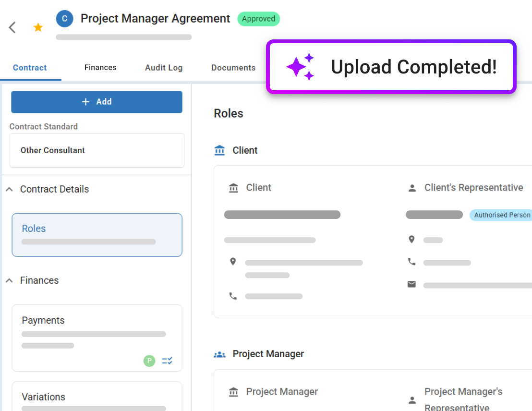Click the bank icon beside Project Manager label
Viewport: 532px width, 411px height.
point(233,392)
